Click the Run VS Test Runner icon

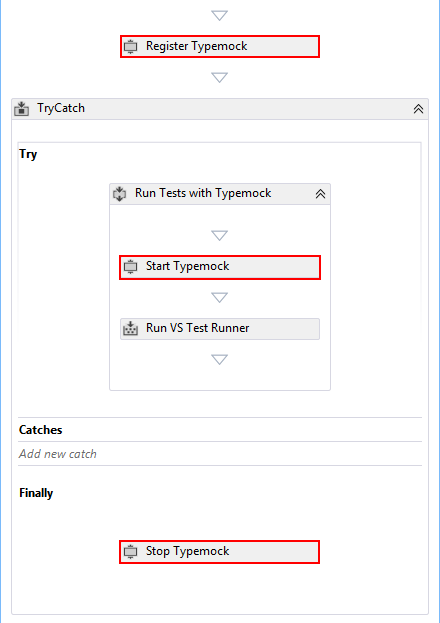[130, 329]
